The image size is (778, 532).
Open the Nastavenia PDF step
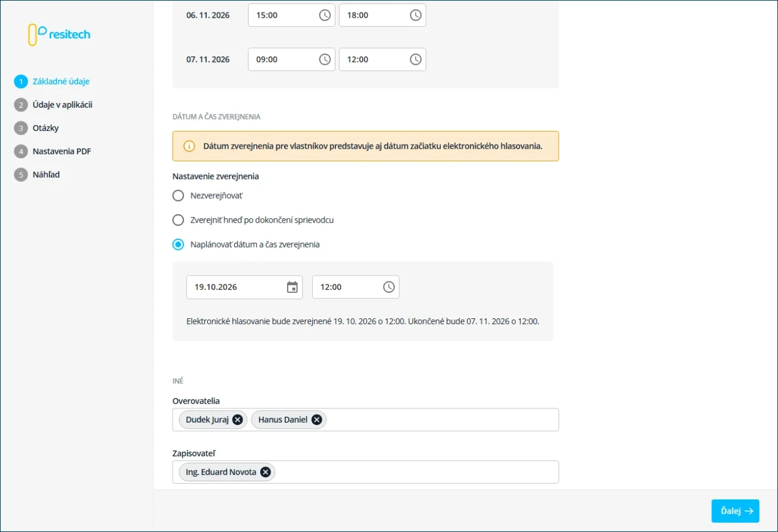pyautogui.click(x=62, y=152)
